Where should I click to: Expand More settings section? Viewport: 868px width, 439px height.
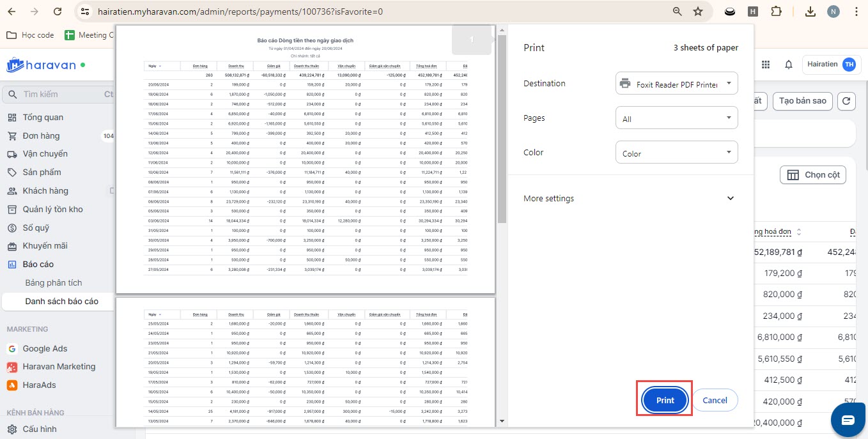[x=630, y=198]
